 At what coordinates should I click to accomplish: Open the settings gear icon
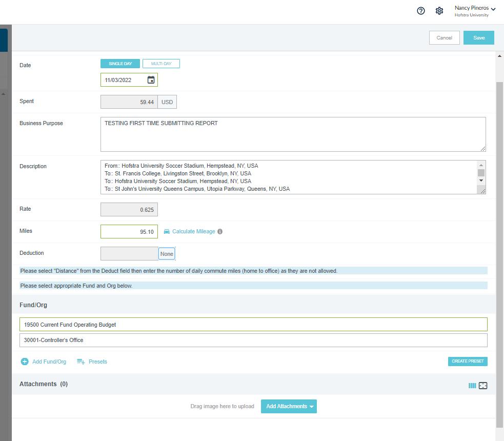[x=439, y=11]
